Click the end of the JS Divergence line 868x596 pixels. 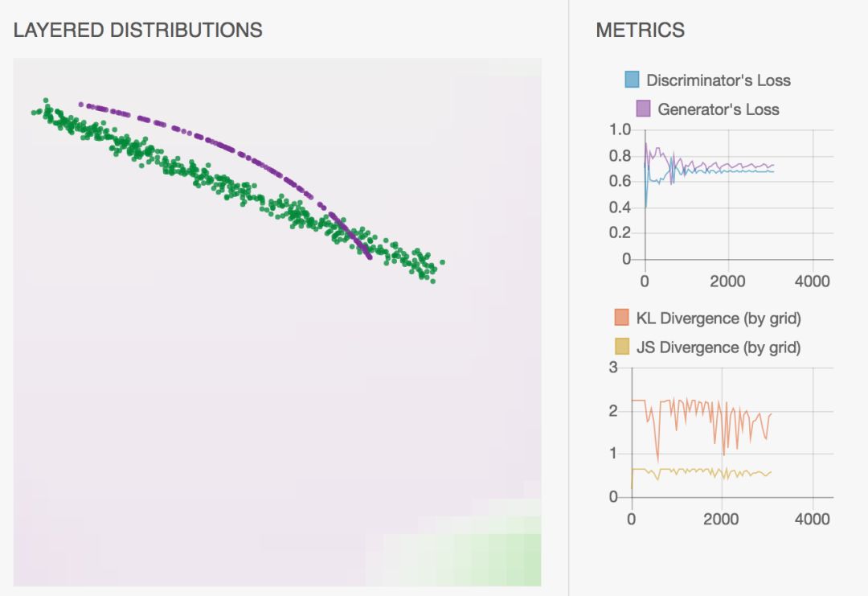click(x=771, y=472)
